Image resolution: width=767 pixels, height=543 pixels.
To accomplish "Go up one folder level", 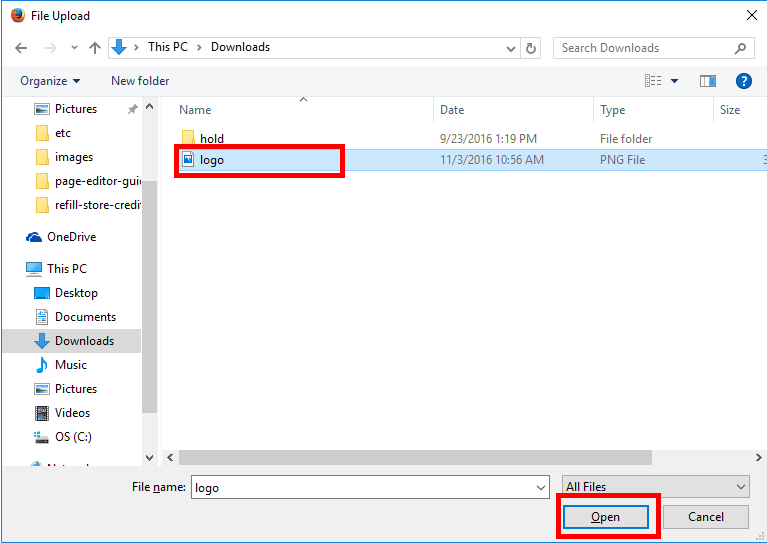I will (x=95, y=48).
